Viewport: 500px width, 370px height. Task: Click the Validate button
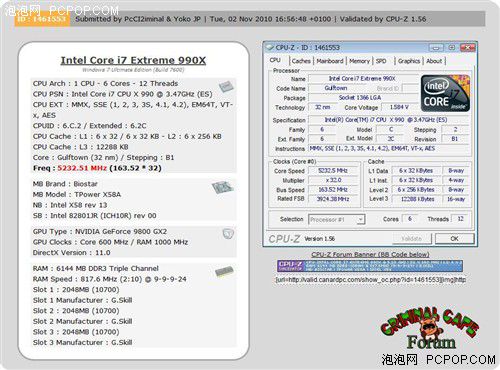coord(412,239)
